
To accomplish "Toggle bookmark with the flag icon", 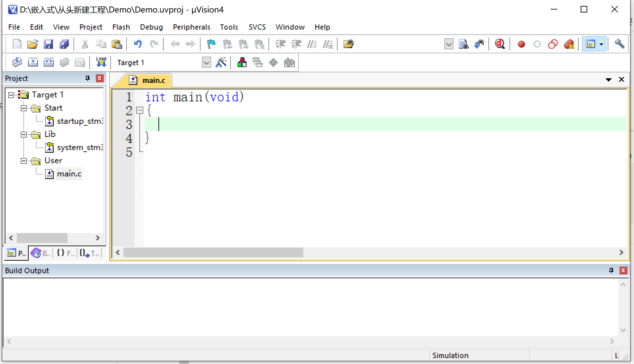I will (211, 44).
